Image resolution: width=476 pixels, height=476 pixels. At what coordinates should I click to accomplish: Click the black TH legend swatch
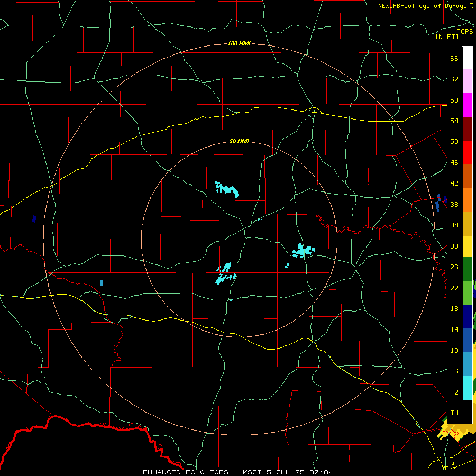467,411
